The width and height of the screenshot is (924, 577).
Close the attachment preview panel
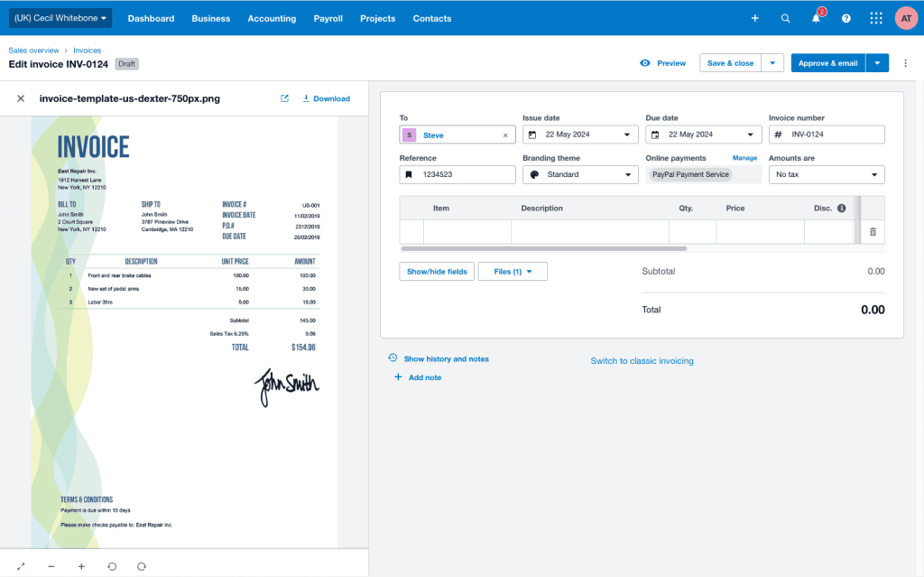click(21, 98)
